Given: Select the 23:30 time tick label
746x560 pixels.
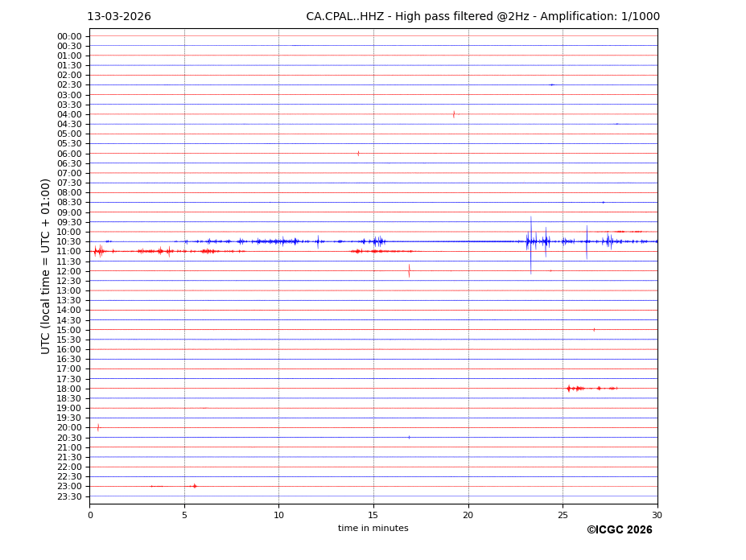Looking at the screenshot, I should pos(69,496).
